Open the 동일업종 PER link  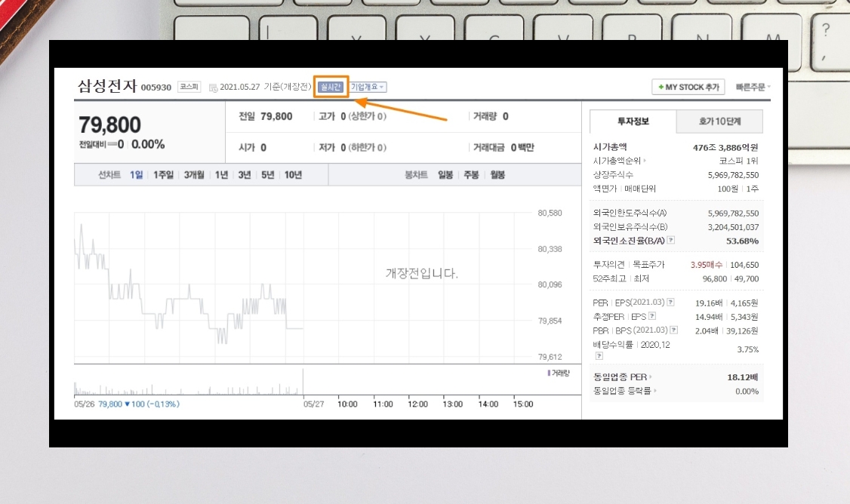point(622,376)
